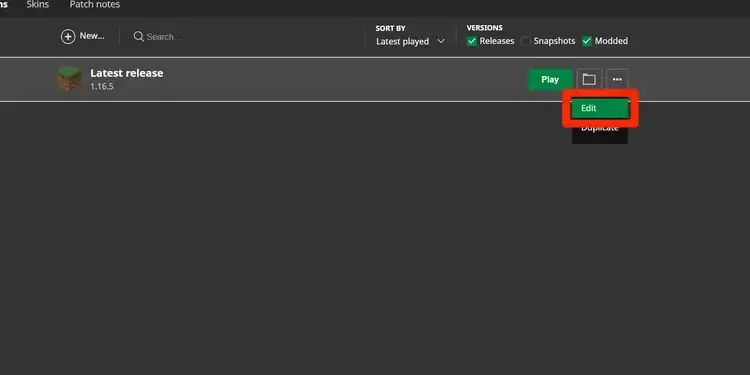Open the Patch notes tab
The image size is (750, 375).
95,5
